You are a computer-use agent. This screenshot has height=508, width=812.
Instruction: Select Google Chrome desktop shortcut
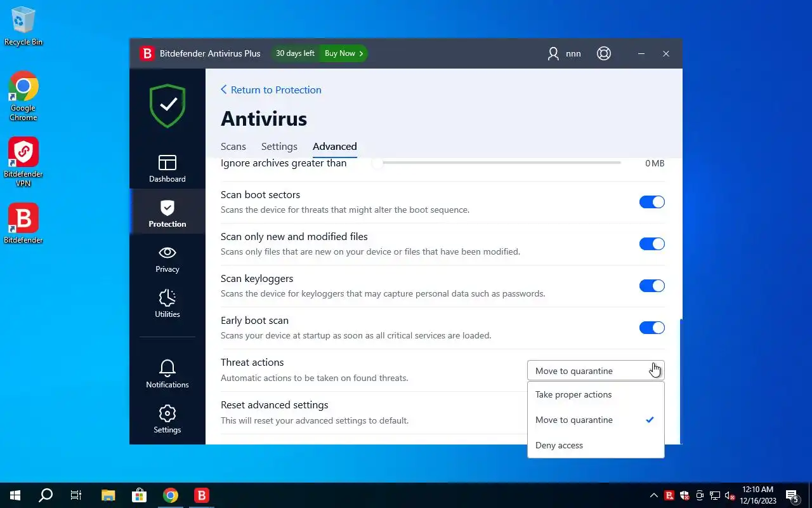pos(23,96)
